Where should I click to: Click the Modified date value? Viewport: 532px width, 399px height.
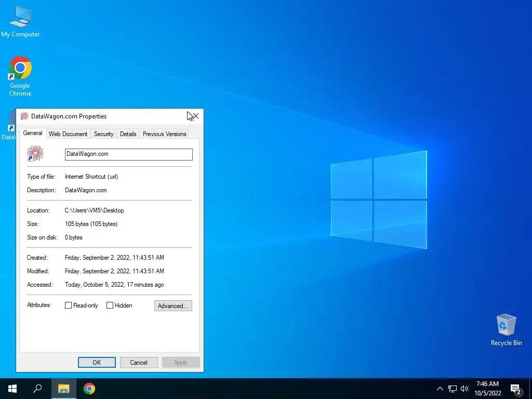tap(114, 271)
